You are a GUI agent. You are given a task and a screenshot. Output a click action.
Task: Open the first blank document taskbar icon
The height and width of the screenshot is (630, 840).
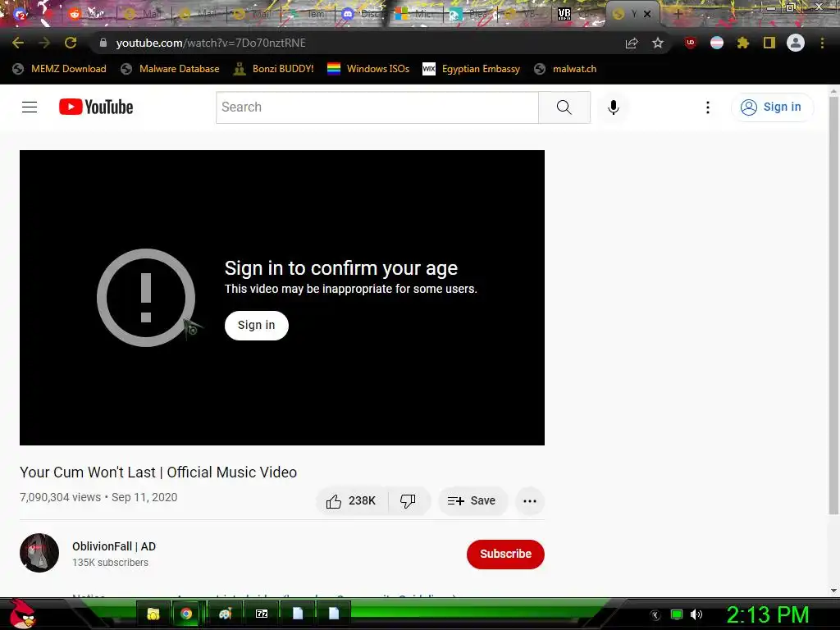tap(298, 614)
